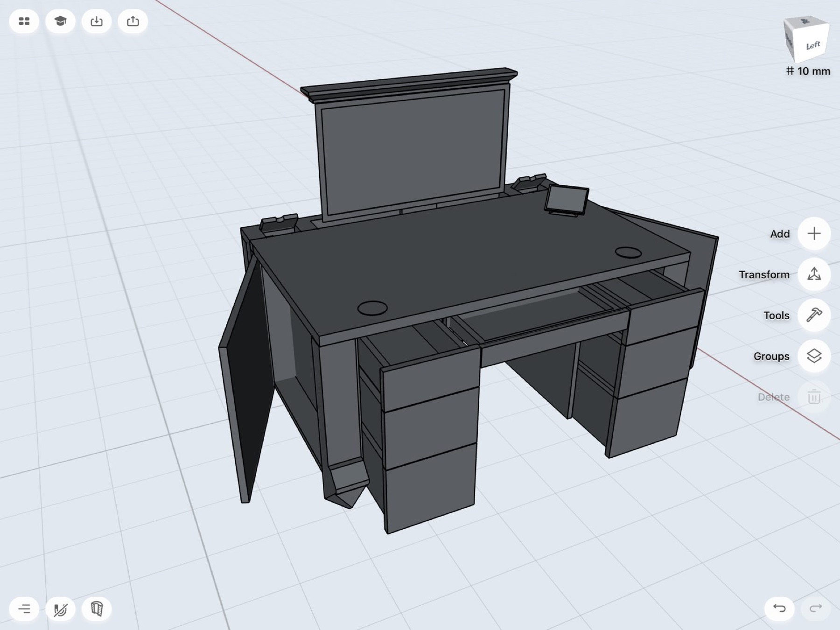This screenshot has height=630, width=840.
Task: Select the large monitor screen on desk
Action: pyautogui.click(x=413, y=152)
